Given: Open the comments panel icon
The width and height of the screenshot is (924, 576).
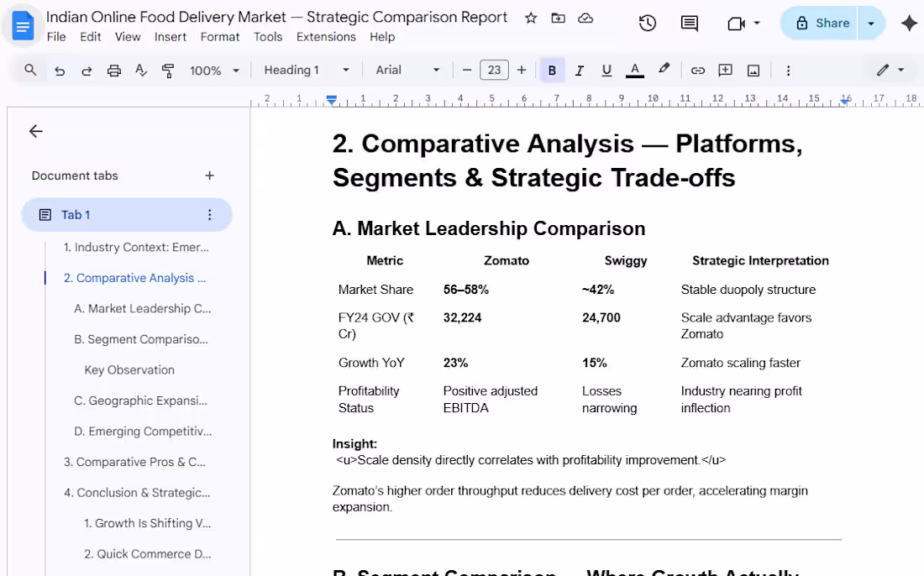Looking at the screenshot, I should coord(689,24).
